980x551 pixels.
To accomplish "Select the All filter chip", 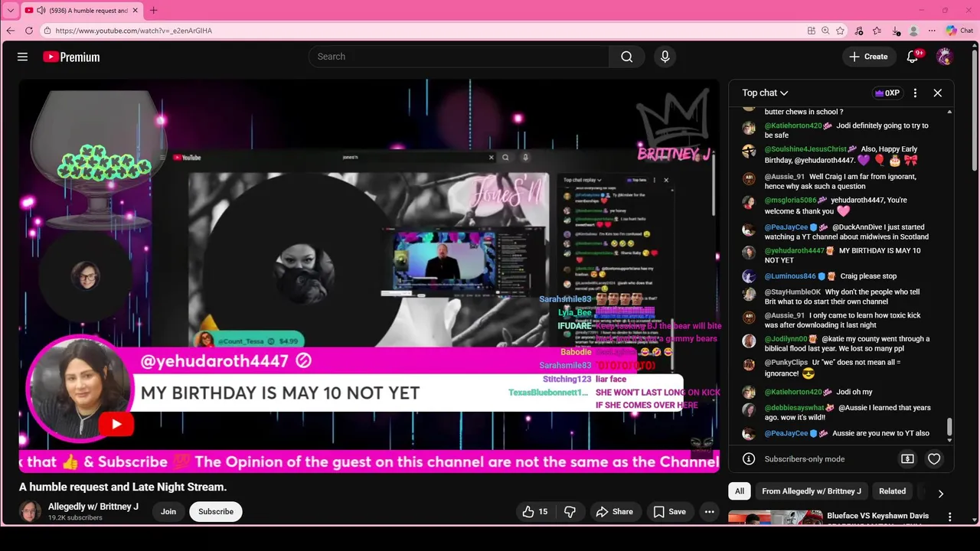I will pos(740,491).
